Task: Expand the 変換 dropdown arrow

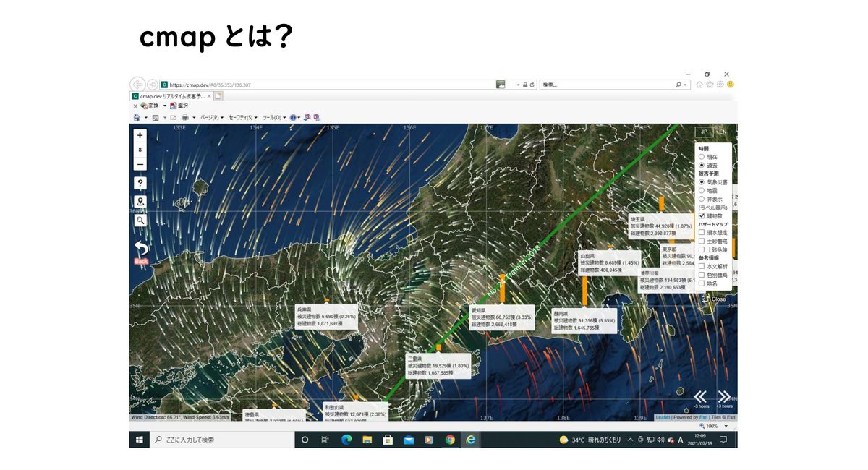Action: 164,106
